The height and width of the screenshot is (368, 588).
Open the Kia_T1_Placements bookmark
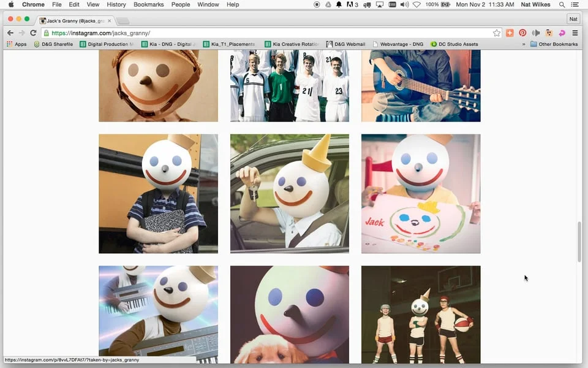pyautogui.click(x=228, y=44)
